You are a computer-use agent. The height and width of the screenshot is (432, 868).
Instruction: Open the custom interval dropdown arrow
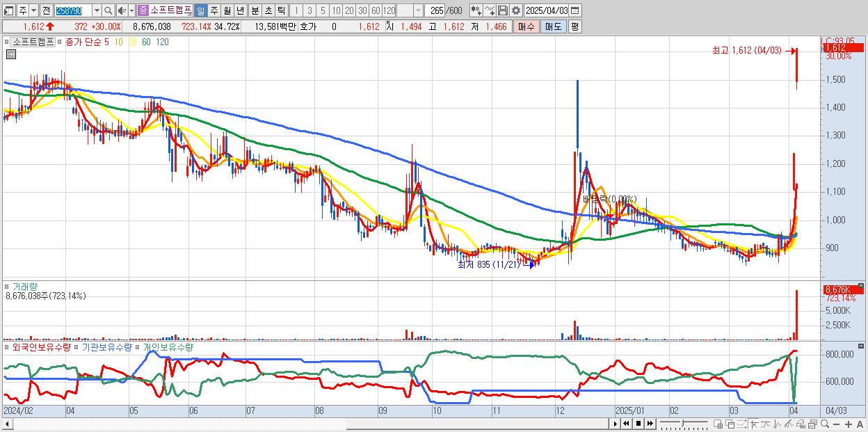[x=418, y=10]
